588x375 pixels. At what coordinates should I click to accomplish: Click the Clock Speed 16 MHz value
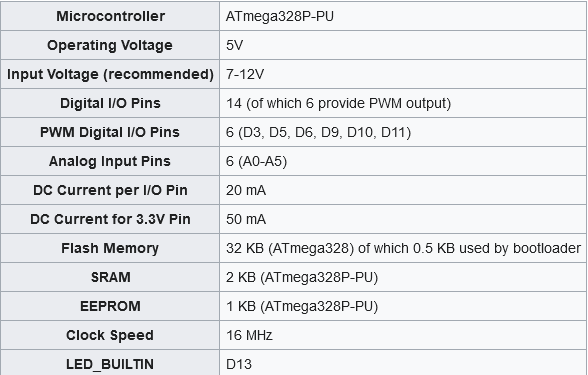[249, 335]
